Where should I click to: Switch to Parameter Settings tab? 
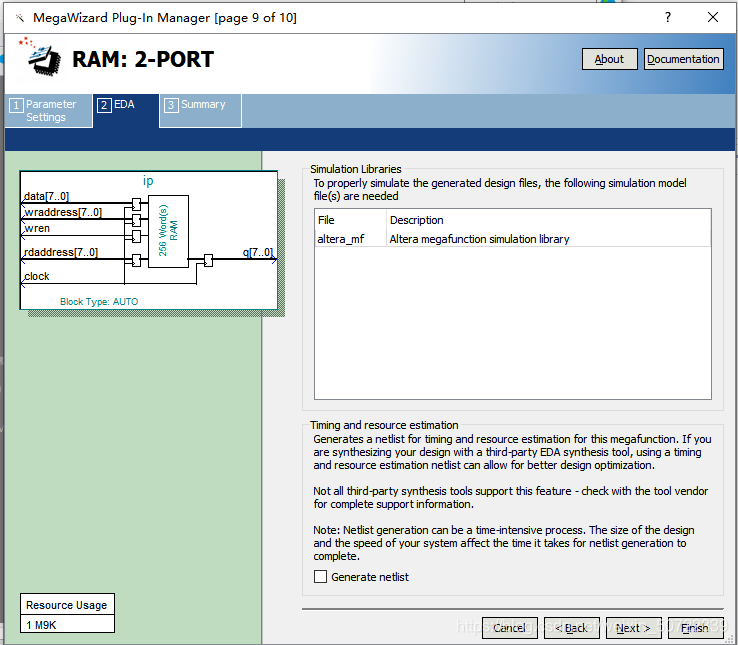click(x=48, y=111)
